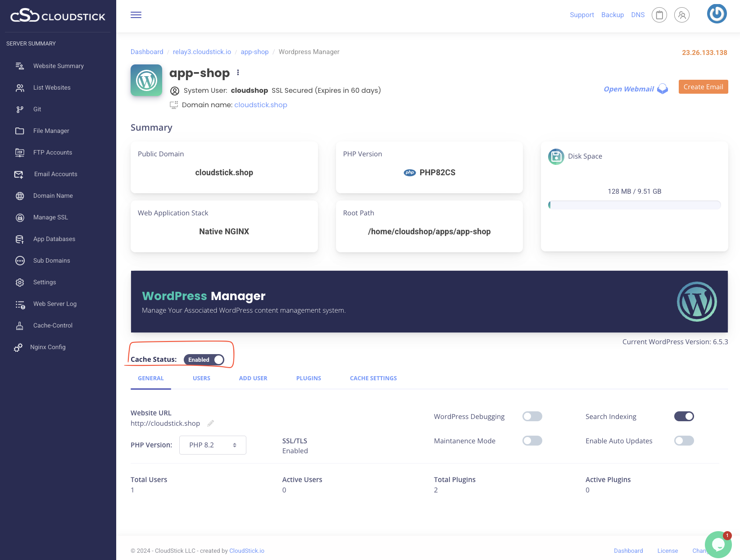Open the Plugins tab
Screen dimensions: 740x560
pos(309,378)
